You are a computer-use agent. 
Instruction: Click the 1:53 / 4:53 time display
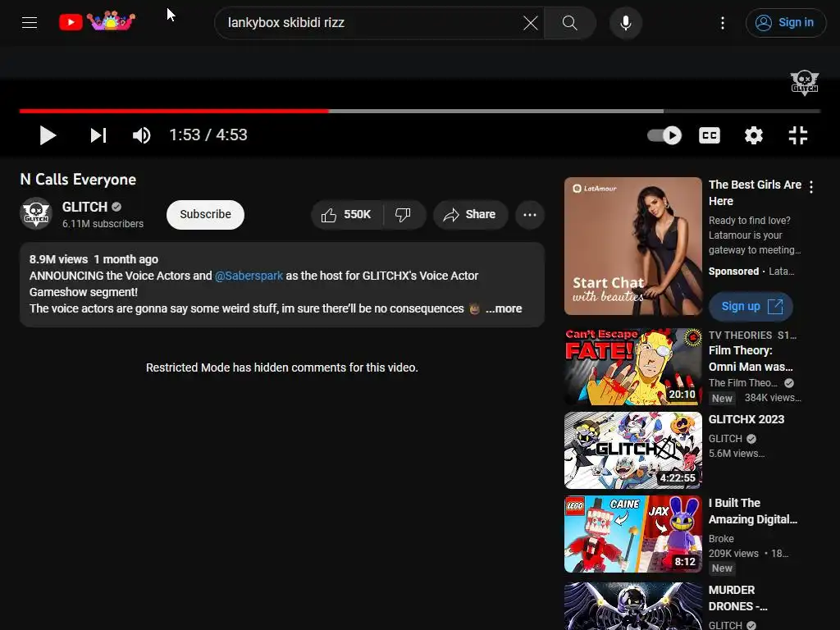pos(208,135)
